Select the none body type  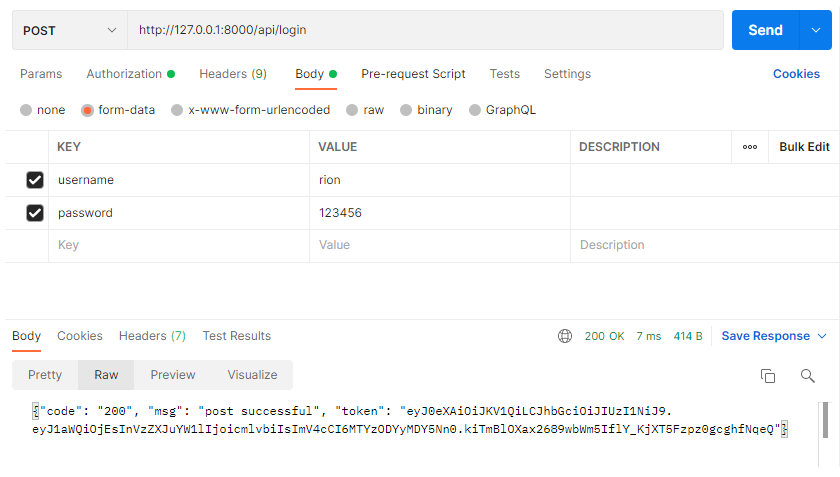26,110
